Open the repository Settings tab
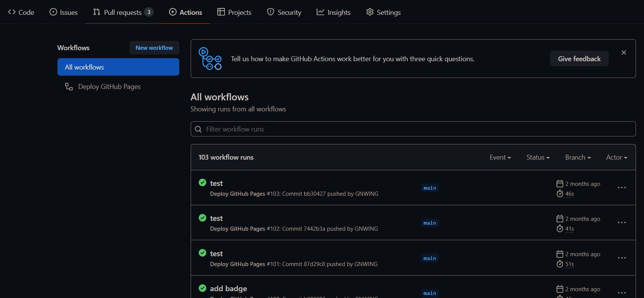Screen dimensions: 644x298 [383, 12]
